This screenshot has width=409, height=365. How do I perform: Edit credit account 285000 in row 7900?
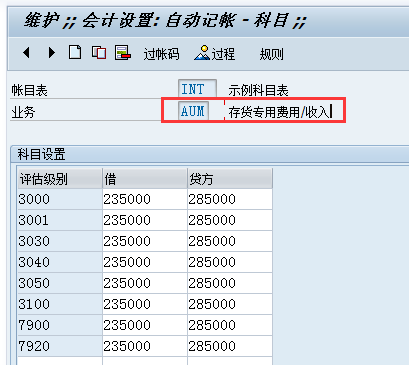click(230, 325)
